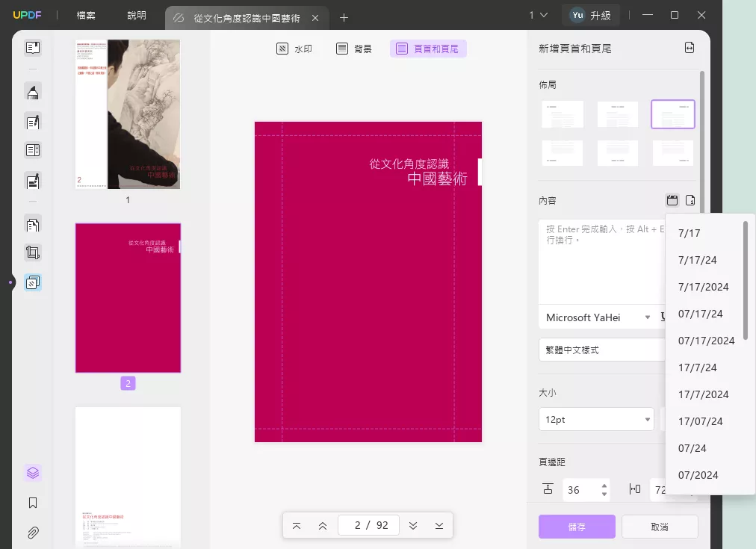756x549 pixels.
Task: Open the Layers panel icon
Action: (33, 473)
